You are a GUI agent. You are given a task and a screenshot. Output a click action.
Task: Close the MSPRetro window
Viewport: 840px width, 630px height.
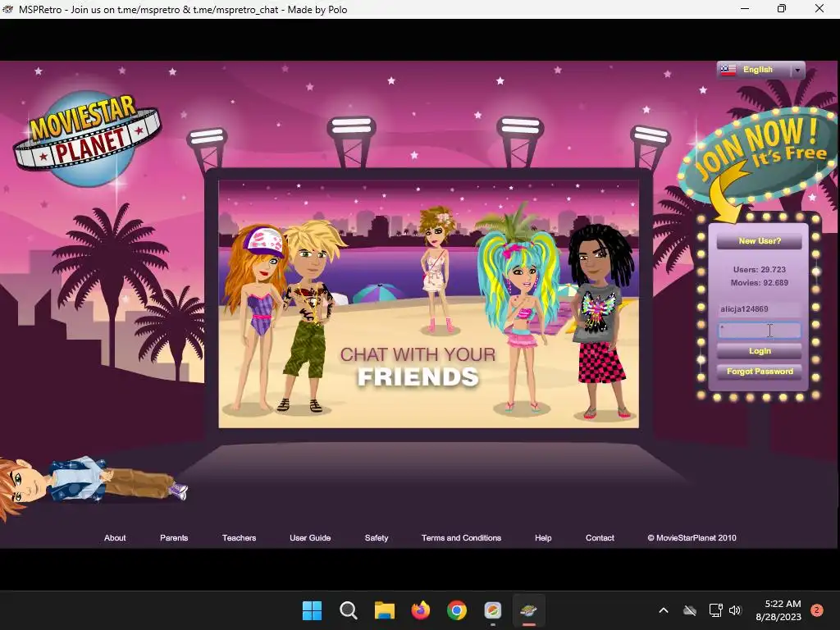pos(819,8)
